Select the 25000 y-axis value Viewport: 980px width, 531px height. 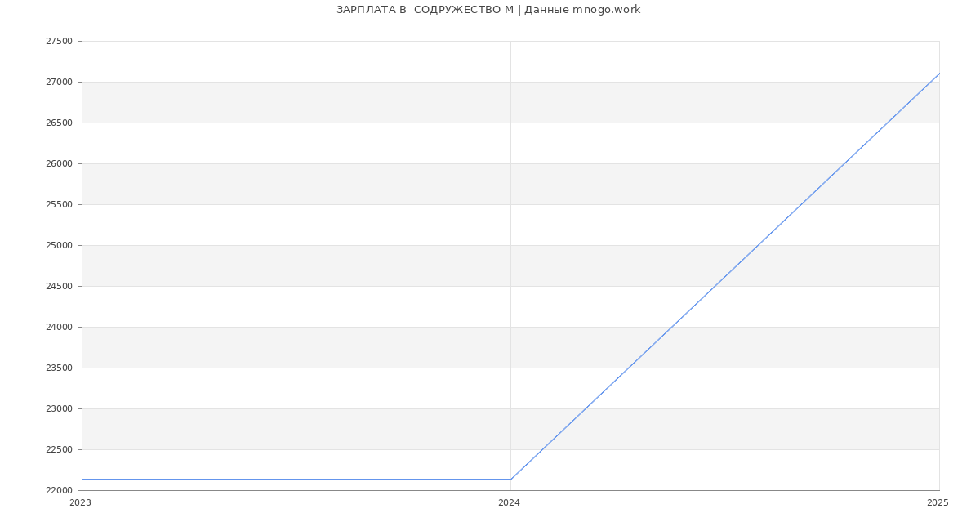click(x=59, y=246)
